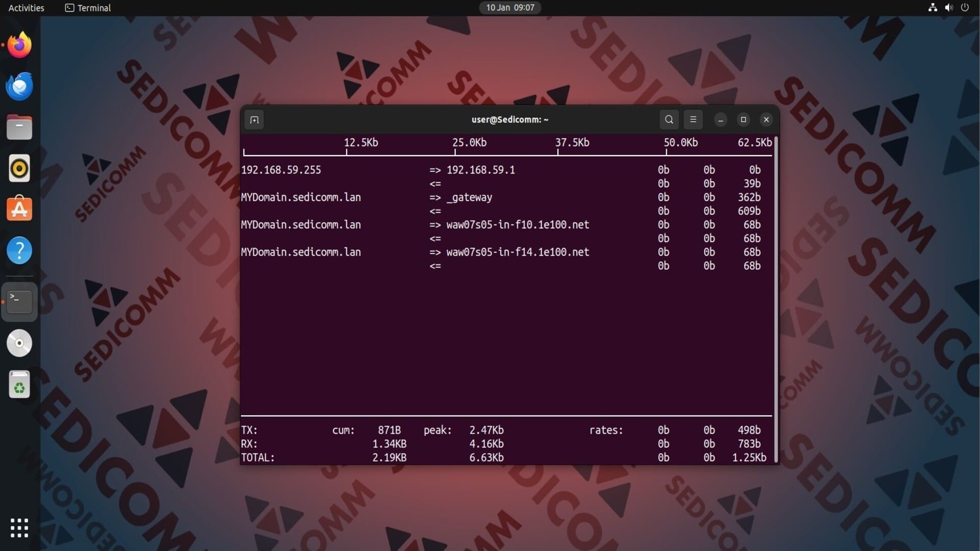Click the terminal search icon

click(669, 119)
